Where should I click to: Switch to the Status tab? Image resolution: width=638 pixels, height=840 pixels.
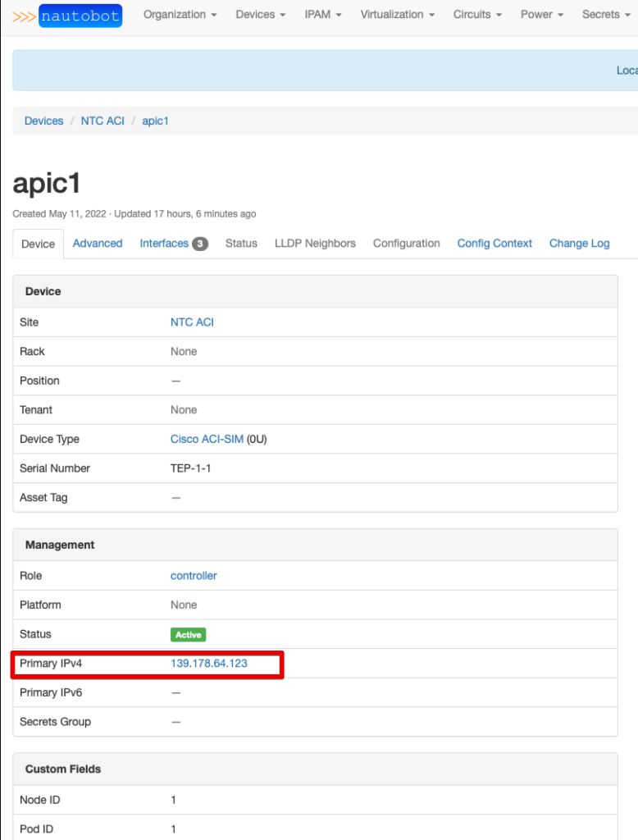pyautogui.click(x=241, y=243)
